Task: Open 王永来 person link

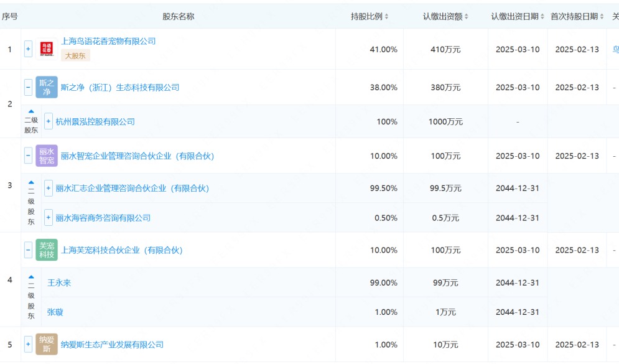Action: pyautogui.click(x=59, y=282)
